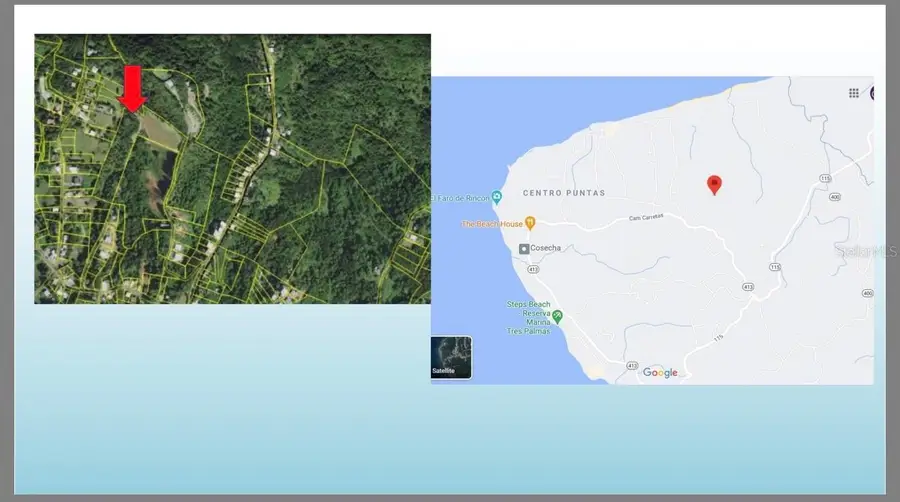The width and height of the screenshot is (900, 502).
Task: Click the Cam Carretas road label
Action: click(x=647, y=218)
